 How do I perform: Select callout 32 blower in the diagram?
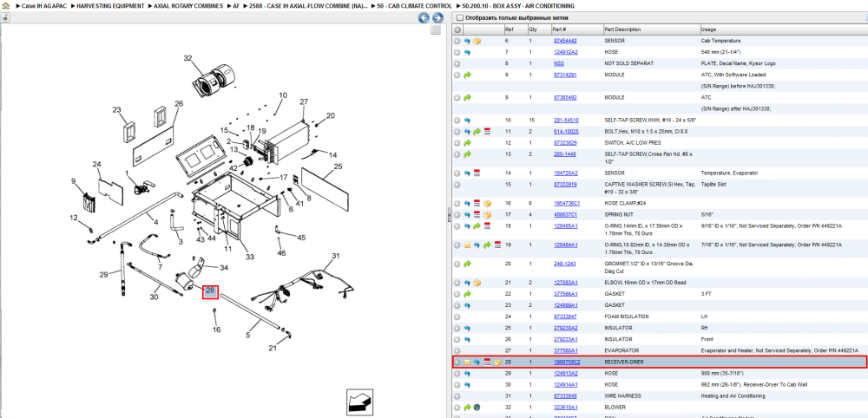pos(187,58)
